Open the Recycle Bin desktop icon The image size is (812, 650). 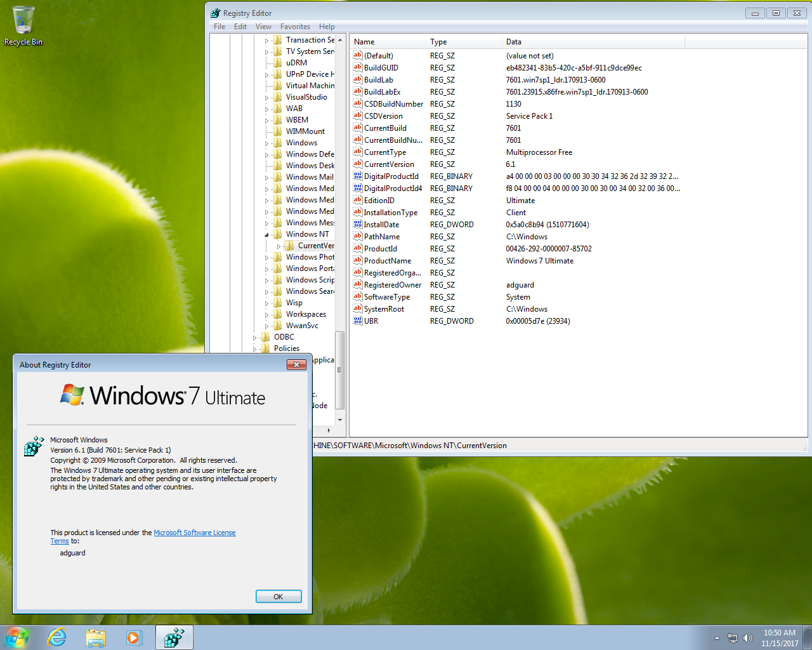click(x=23, y=25)
